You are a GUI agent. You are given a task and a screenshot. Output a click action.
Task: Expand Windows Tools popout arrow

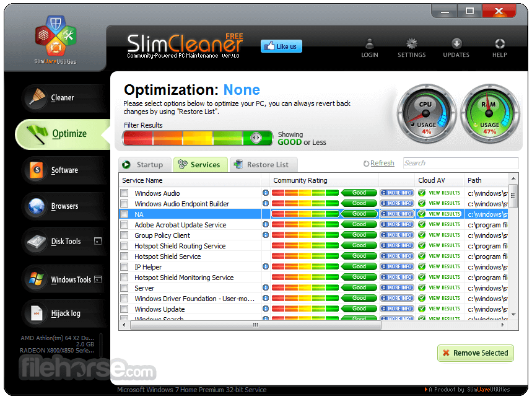coord(98,279)
